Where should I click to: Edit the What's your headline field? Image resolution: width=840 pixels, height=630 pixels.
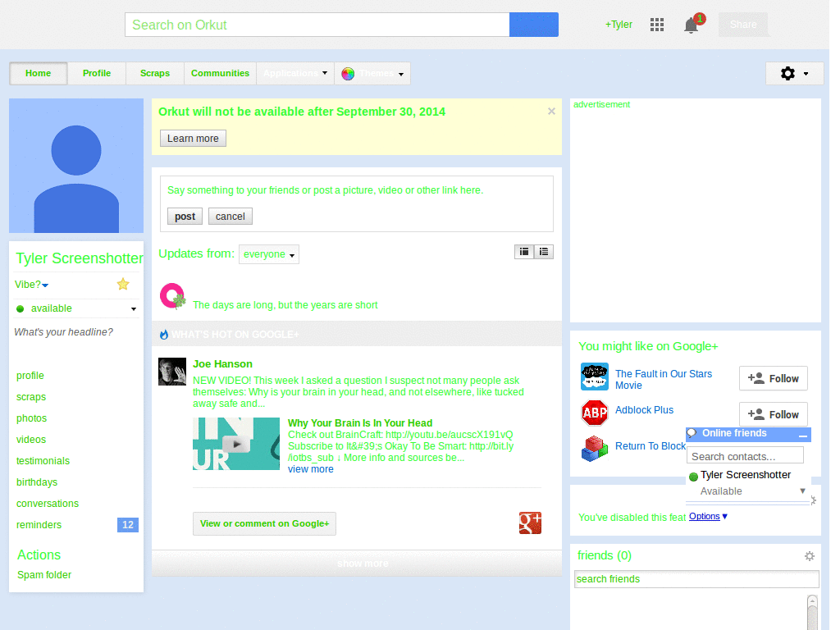[x=64, y=332]
